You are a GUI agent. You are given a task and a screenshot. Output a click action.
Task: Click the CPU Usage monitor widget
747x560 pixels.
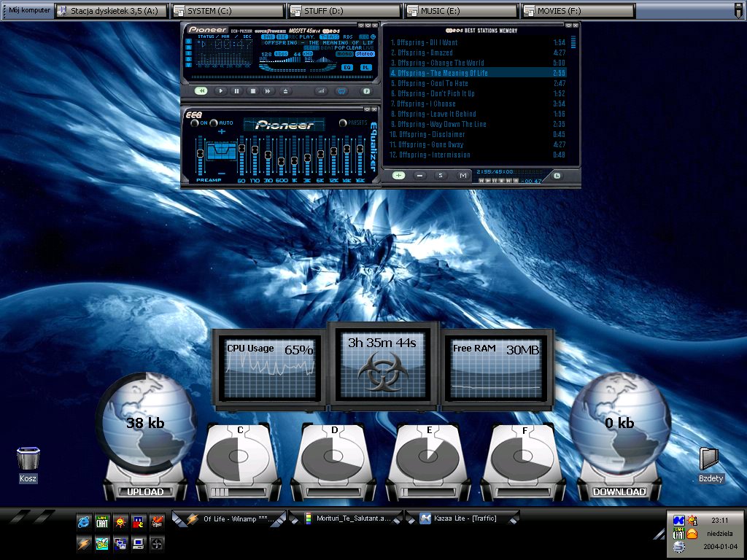(270, 368)
